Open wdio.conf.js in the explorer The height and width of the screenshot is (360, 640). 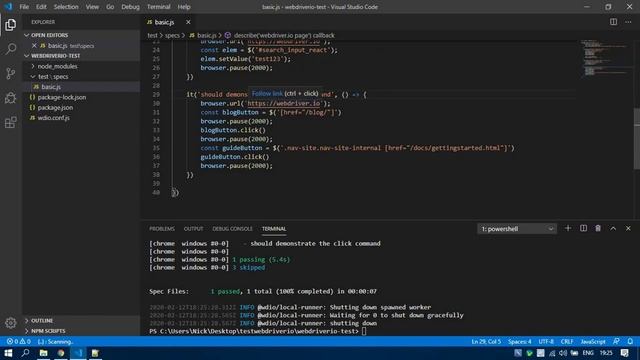click(53, 118)
